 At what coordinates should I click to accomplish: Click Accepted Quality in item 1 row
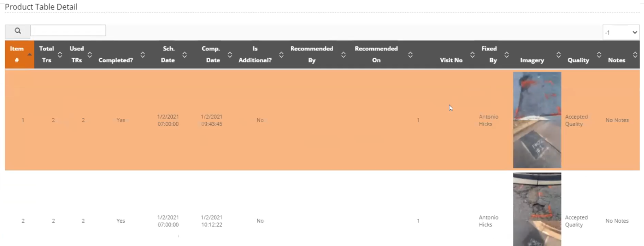point(576,120)
